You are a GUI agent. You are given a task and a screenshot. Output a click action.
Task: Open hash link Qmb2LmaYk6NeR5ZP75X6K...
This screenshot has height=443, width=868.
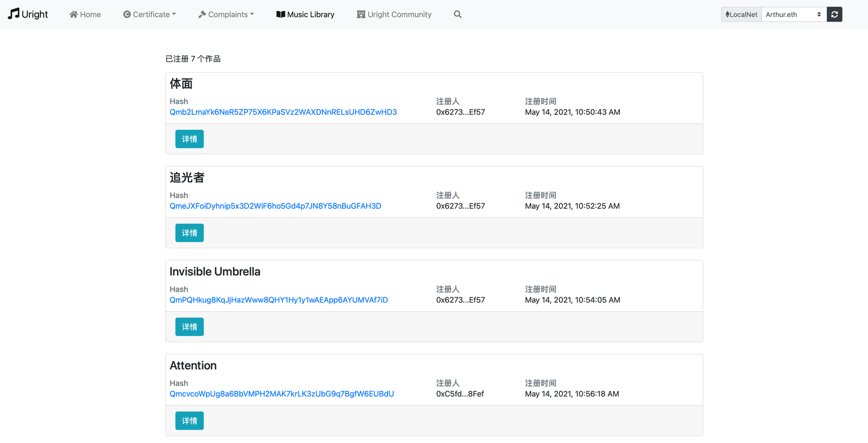[283, 112]
